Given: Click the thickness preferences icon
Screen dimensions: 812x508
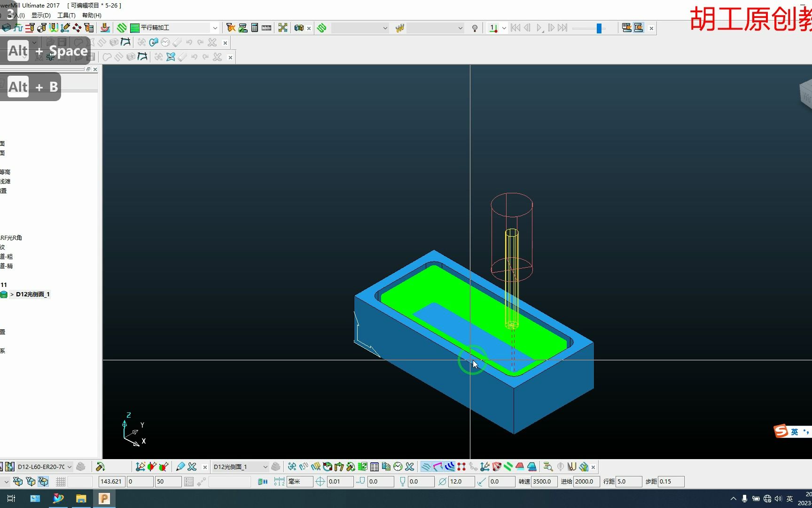Looking at the screenshot, I should click(77, 28).
